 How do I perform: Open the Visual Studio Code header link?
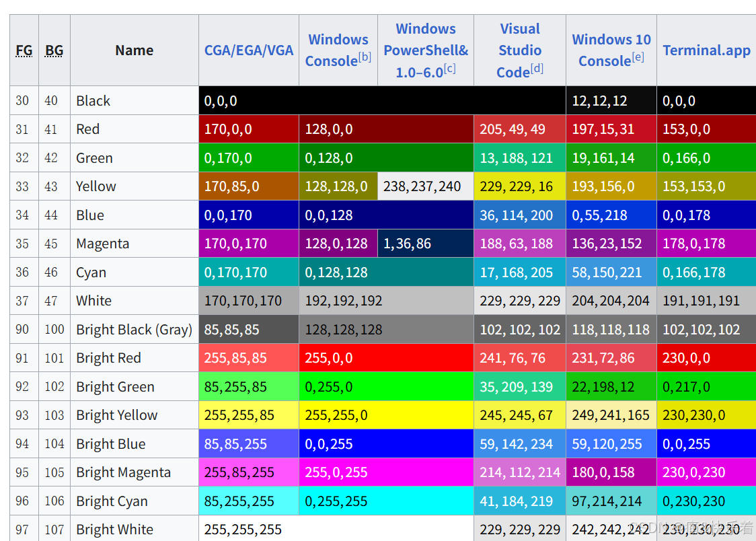[x=520, y=50]
